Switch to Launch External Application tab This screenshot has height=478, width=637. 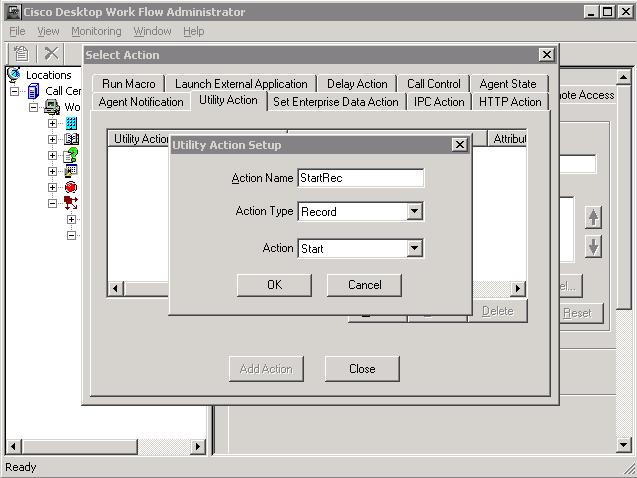click(241, 84)
